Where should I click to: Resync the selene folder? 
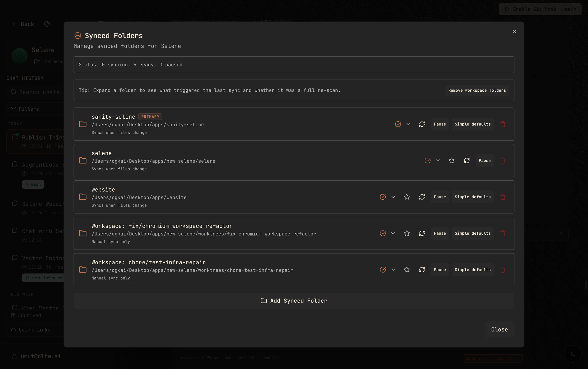click(x=467, y=161)
